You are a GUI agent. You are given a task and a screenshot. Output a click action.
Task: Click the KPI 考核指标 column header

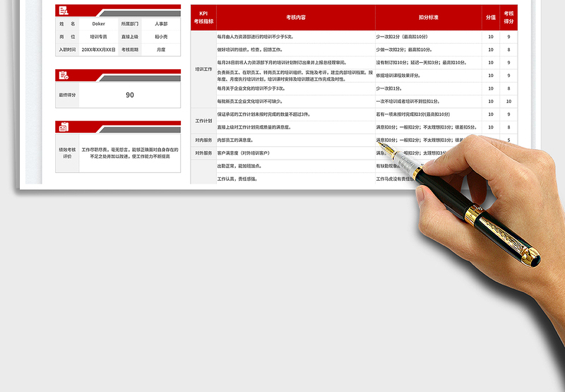(x=203, y=17)
